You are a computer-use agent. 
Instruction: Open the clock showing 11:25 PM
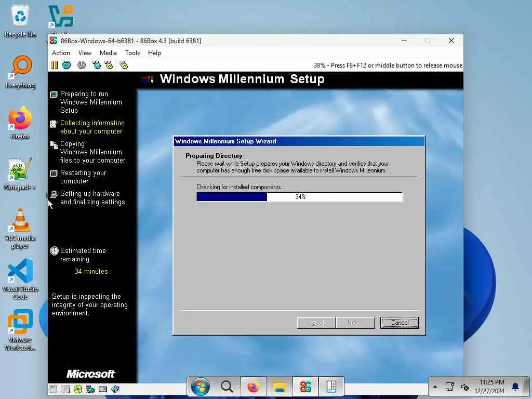pos(489,387)
